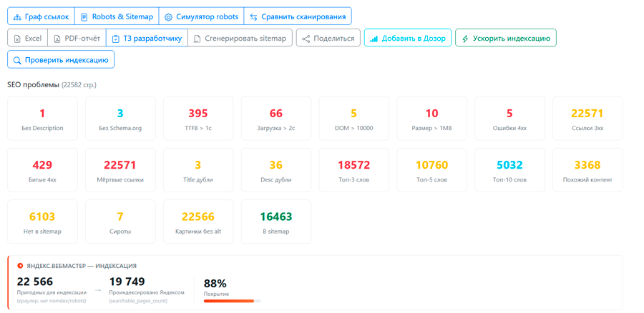This screenshot has width=644, height=313.
Task: Click the Поделиться button
Action: [x=328, y=39]
